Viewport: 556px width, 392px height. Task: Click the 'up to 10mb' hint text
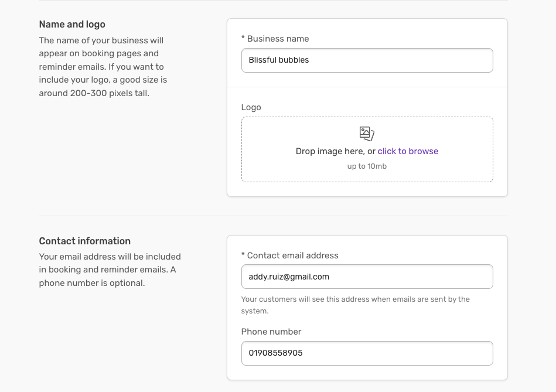[367, 166]
